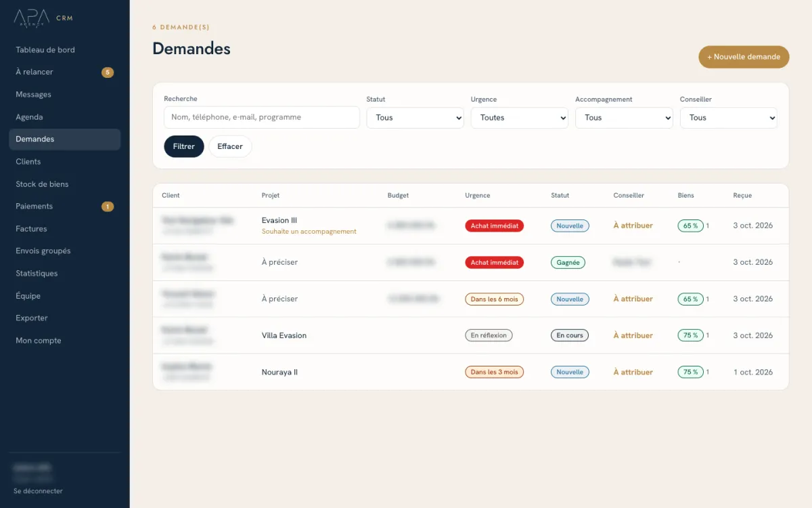
Task: Click À attribuer in Villa Evasion row
Action: [x=633, y=335]
